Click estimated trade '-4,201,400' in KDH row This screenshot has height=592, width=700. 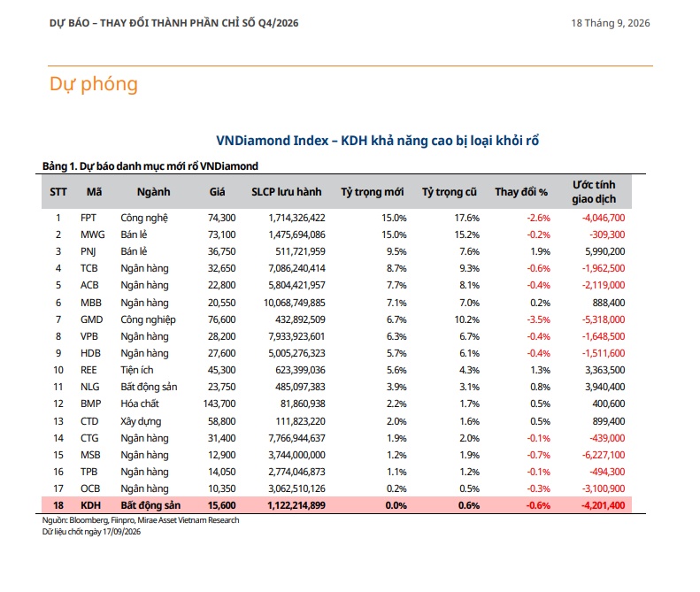click(604, 505)
